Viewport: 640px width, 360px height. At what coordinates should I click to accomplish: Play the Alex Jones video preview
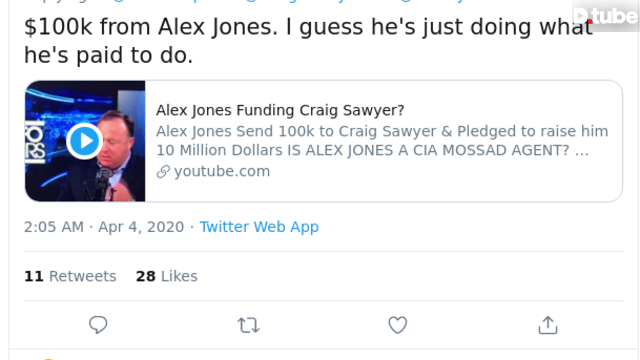tap(84, 141)
